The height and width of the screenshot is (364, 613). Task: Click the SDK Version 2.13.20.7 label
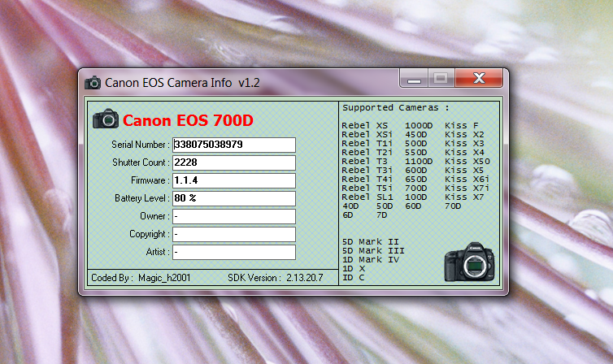(275, 278)
